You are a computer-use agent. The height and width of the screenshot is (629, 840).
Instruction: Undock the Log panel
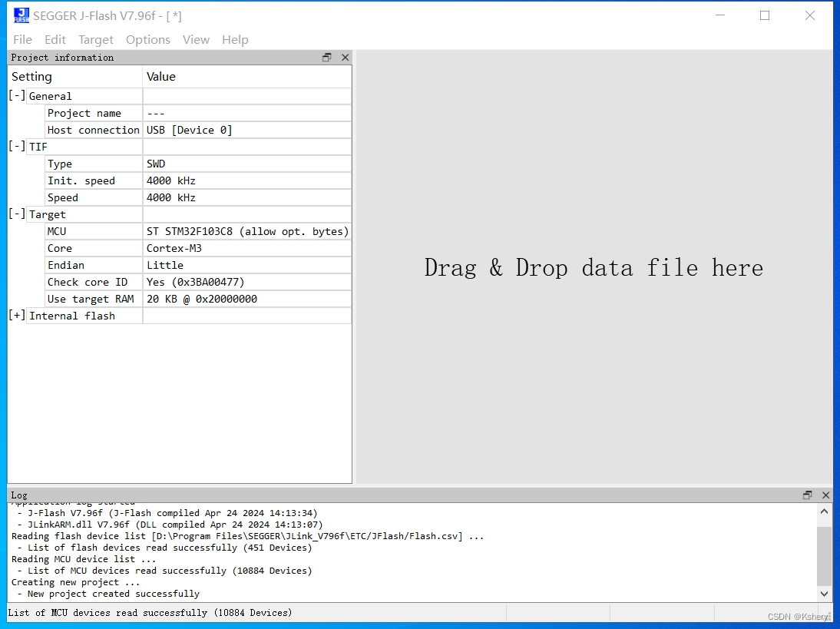tap(807, 495)
